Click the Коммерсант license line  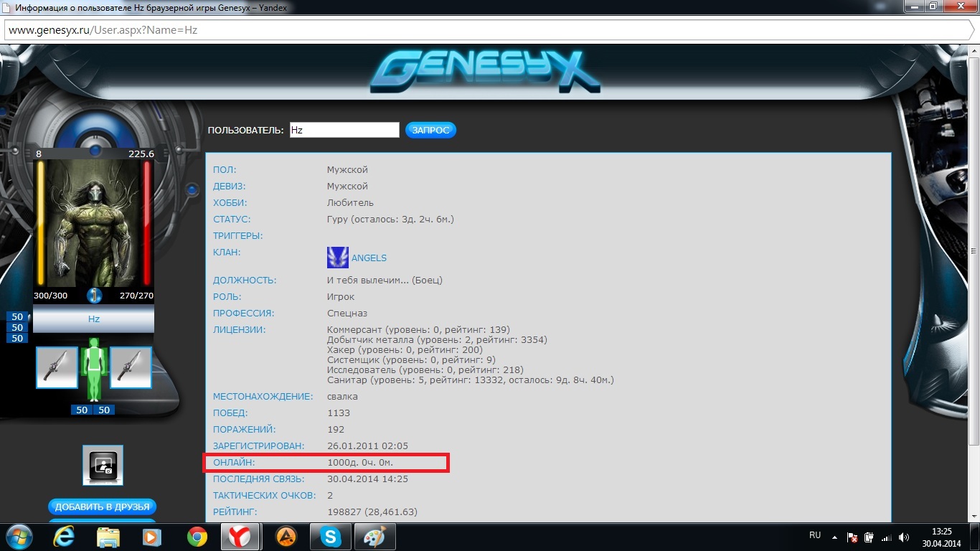(x=418, y=330)
